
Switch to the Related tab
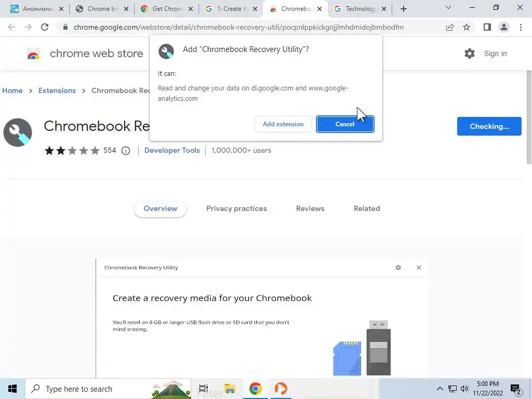[x=367, y=209]
